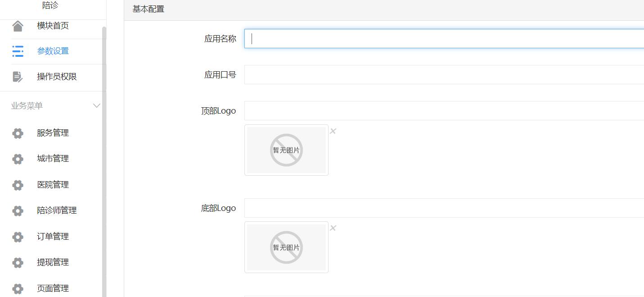Focus the 应用名称 text field
644x297 pixels.
click(444, 39)
